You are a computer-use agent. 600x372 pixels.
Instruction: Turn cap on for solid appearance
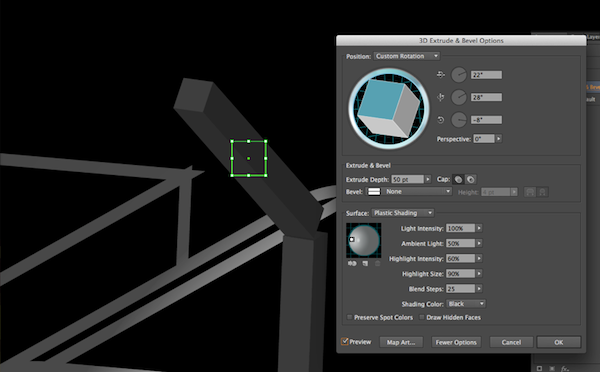[458, 179]
